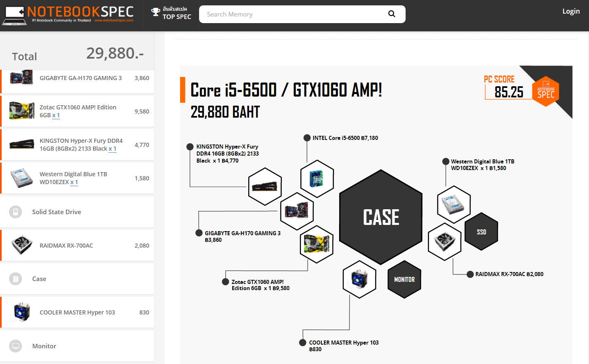The height and width of the screenshot is (364, 589).
Task: Click the 9,580 price in sidebar
Action: pos(142,111)
